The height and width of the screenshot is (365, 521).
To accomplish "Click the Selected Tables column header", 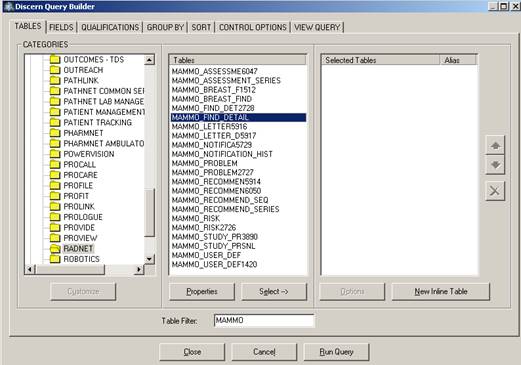I will coord(380,60).
